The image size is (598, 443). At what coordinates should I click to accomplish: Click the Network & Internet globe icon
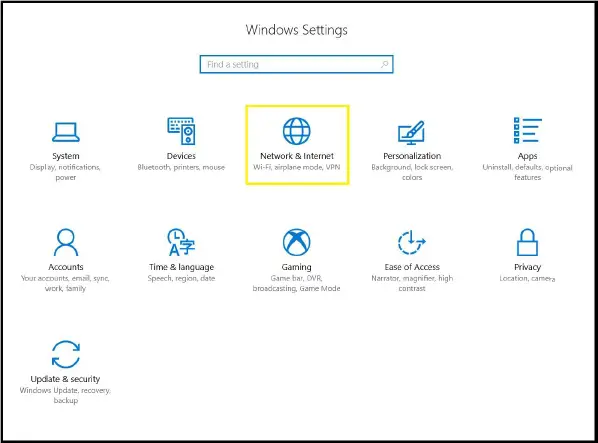click(x=297, y=131)
